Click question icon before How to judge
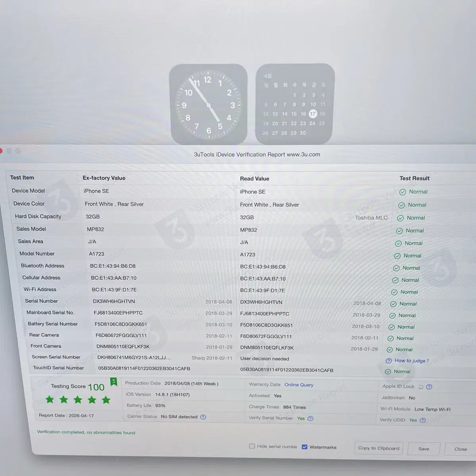Screen dimensions: 476x476 (389, 361)
